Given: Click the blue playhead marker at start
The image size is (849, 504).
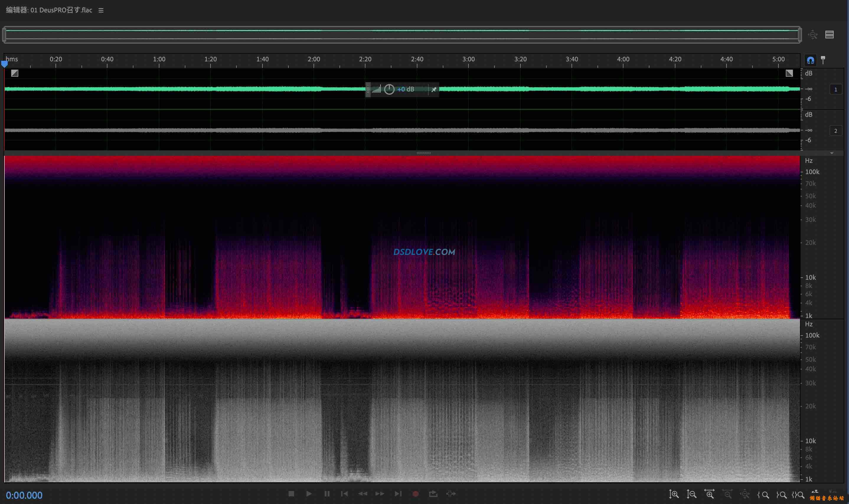Looking at the screenshot, I should tap(4, 64).
